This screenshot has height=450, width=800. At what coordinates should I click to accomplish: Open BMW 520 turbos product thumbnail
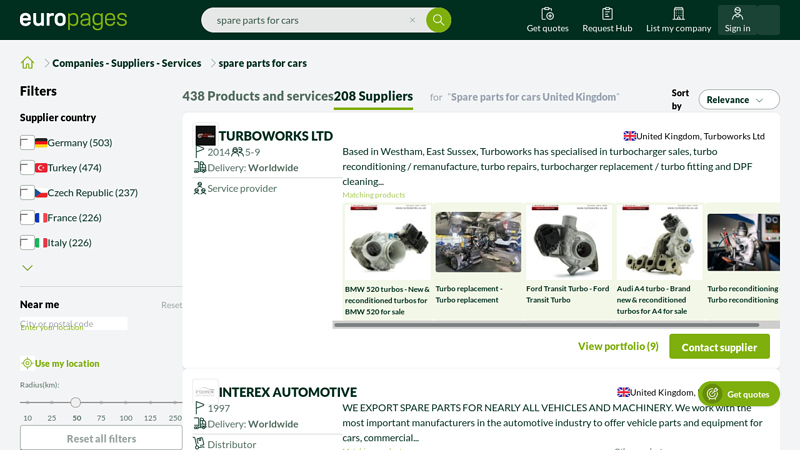tap(387, 242)
